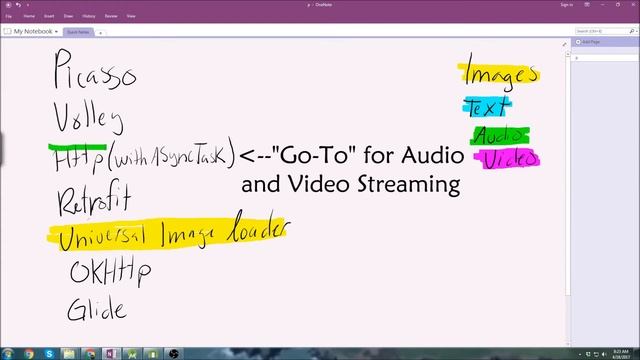Screen dimensions: 640x360
Task: Open Chrome from the taskbar
Action: point(29,353)
